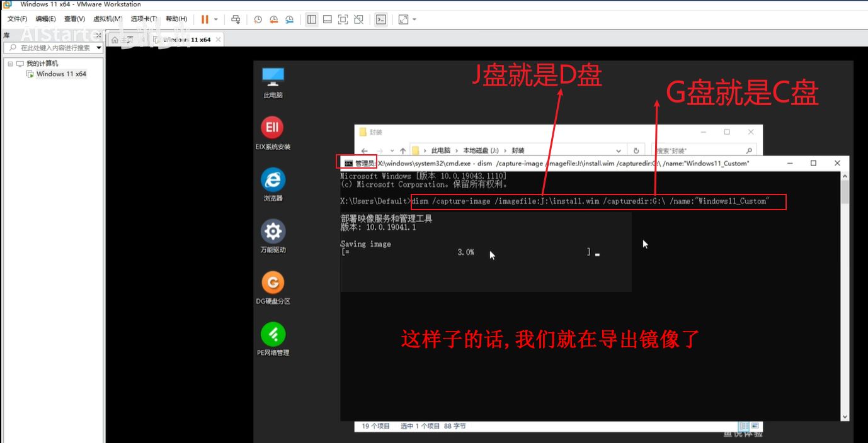
Task: Click the revert to snapshot icon
Action: point(273,20)
